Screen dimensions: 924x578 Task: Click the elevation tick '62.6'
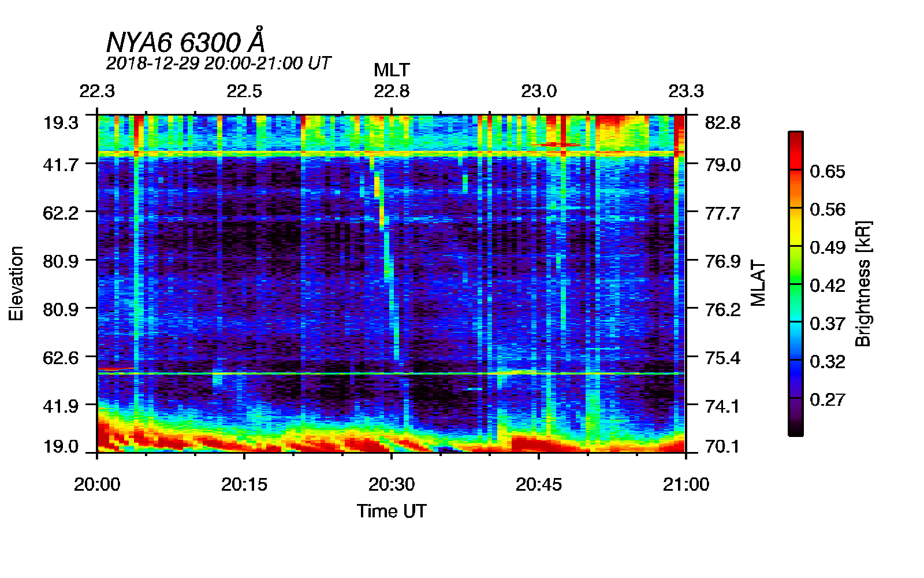61,358
